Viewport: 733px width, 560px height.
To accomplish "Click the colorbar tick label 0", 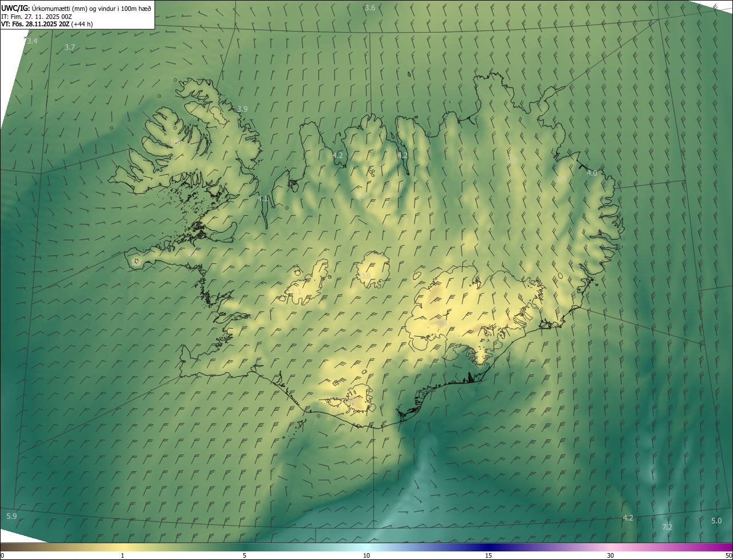I will pyautogui.click(x=2, y=555).
